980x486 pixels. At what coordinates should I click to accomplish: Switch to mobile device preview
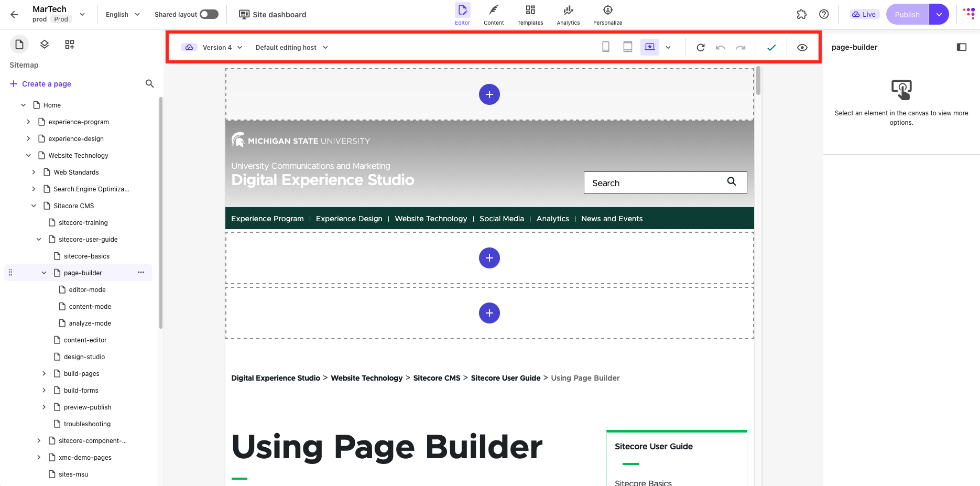(x=606, y=47)
